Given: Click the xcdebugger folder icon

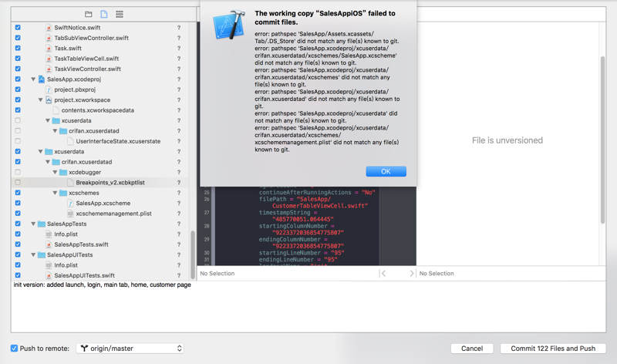Looking at the screenshot, I should tap(63, 172).
